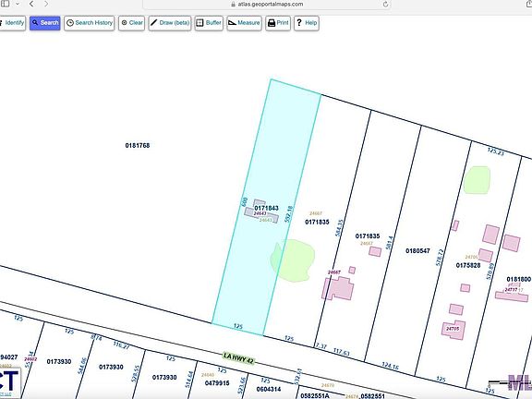Reload the page with refresh icon
The image size is (532, 399).
[385, 4]
